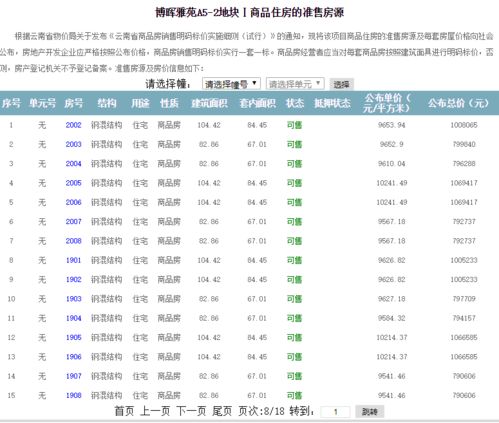Click the 抵押状态 column header

332,103
